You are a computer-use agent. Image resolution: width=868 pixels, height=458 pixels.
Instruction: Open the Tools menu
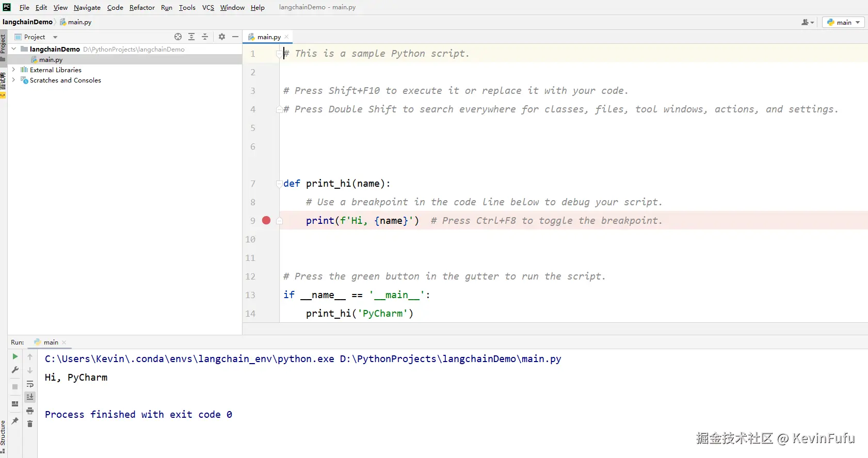click(x=187, y=7)
